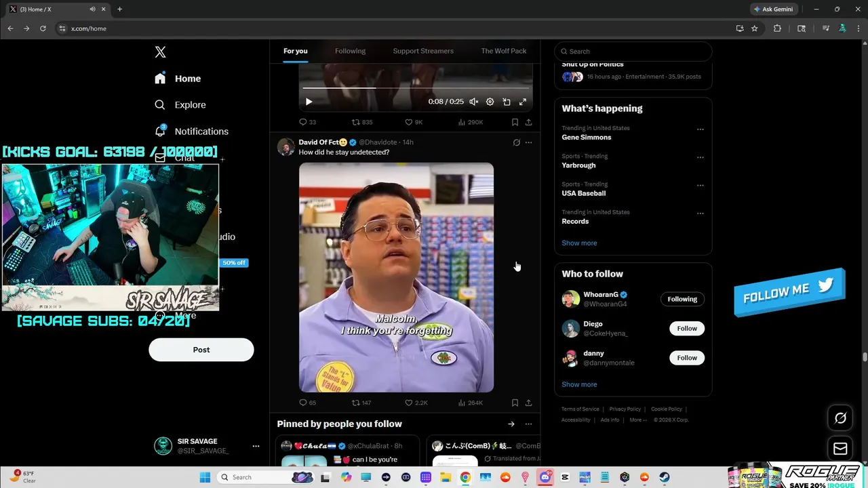
Task: Bookmark David Of Fct post
Action: 515,403
